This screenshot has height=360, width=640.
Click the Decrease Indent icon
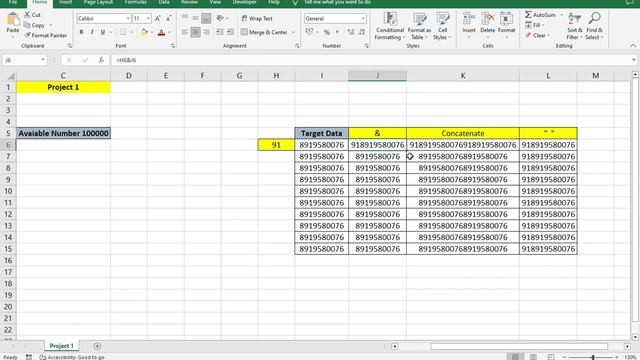(x=220, y=32)
